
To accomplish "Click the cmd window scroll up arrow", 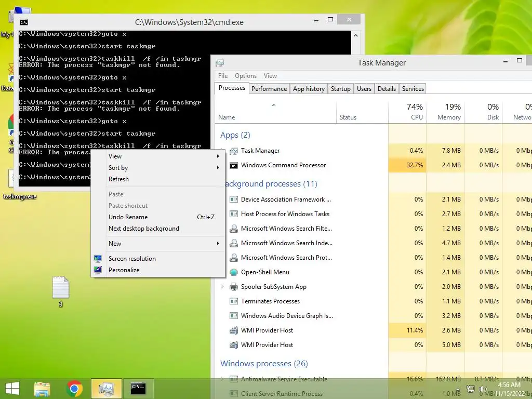I will (x=355, y=35).
